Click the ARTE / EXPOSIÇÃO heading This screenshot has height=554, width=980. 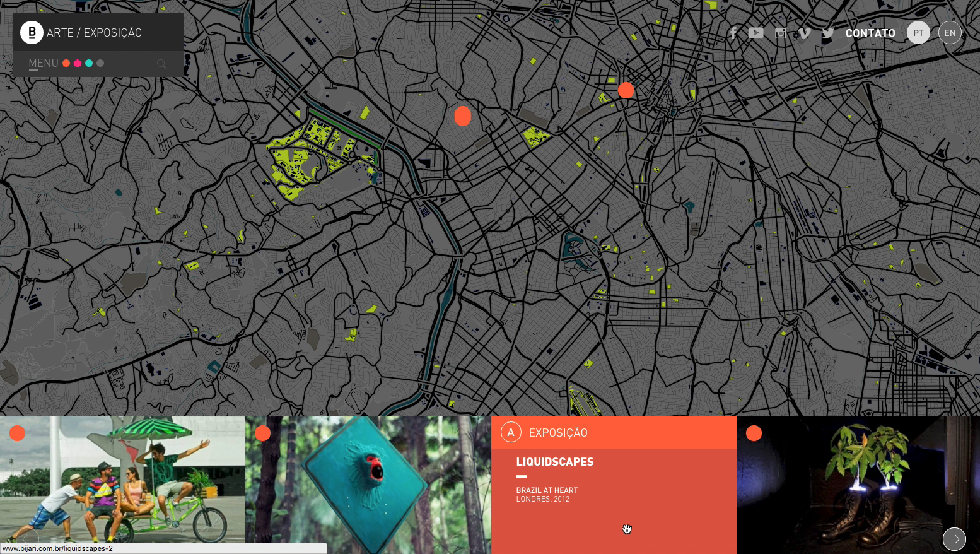94,33
